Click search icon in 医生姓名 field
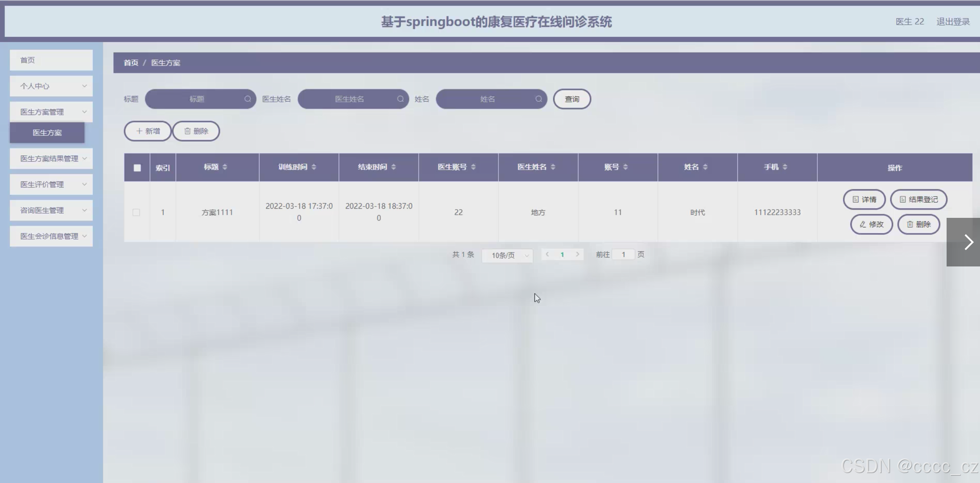Image resolution: width=980 pixels, height=483 pixels. click(x=400, y=99)
